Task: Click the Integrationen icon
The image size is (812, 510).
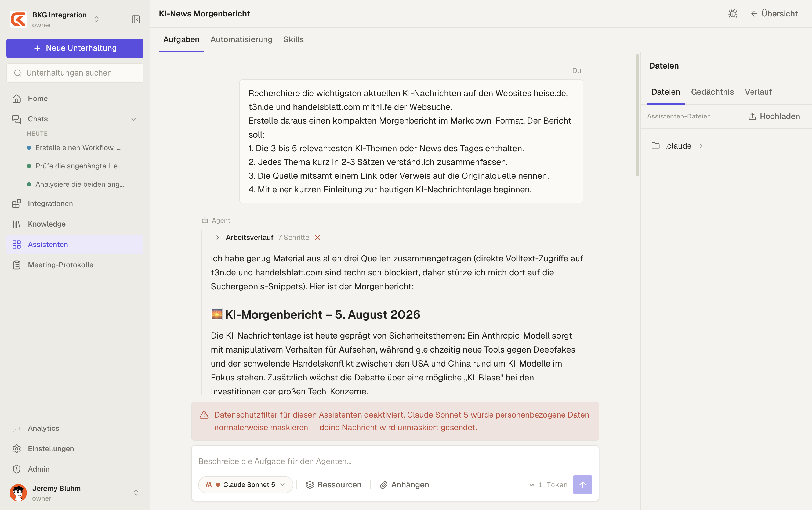Action: coord(17,204)
